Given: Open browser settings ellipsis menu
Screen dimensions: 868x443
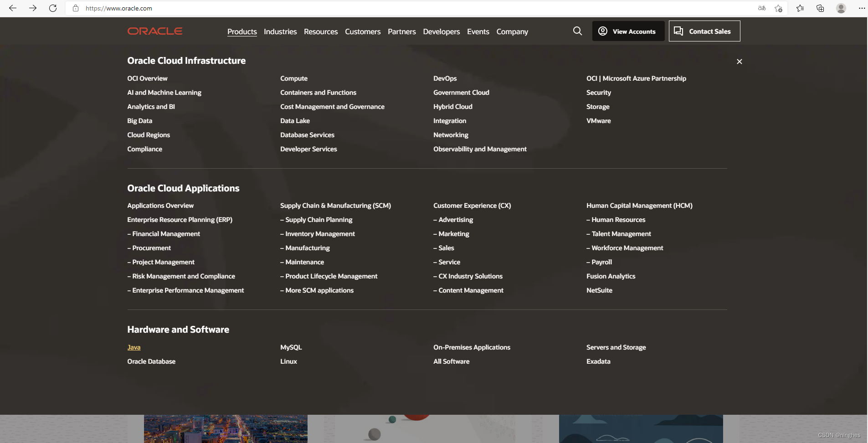Looking at the screenshot, I should click(x=861, y=8).
